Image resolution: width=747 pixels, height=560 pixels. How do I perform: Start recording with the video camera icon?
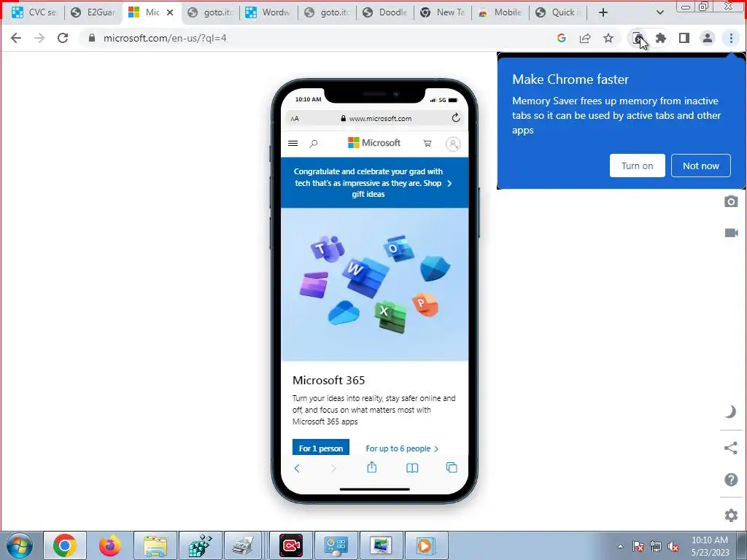pyautogui.click(x=731, y=233)
